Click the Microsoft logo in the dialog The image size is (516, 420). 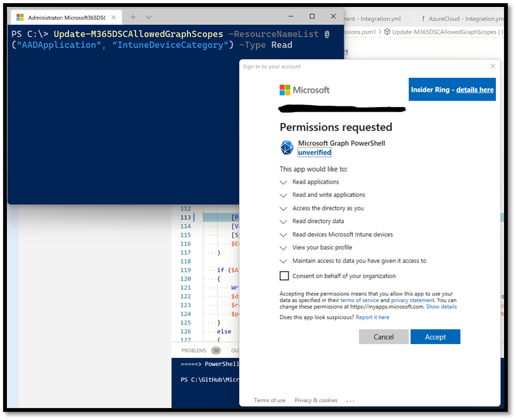pyautogui.click(x=305, y=90)
